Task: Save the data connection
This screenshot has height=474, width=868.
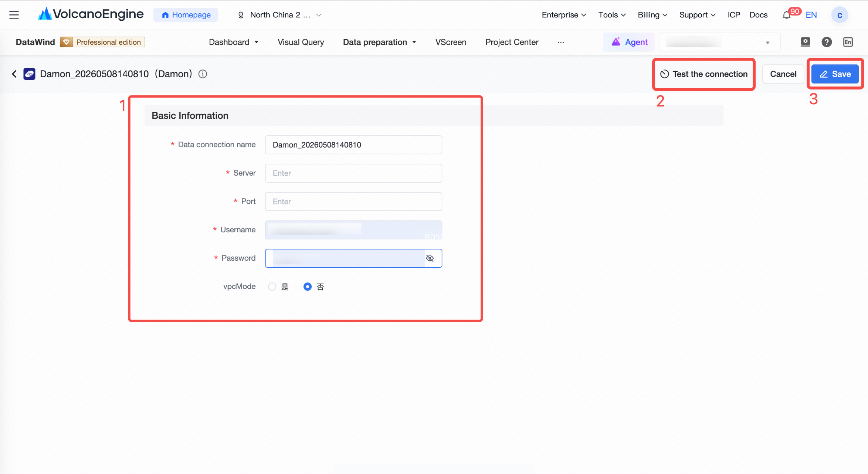Action: click(x=835, y=74)
